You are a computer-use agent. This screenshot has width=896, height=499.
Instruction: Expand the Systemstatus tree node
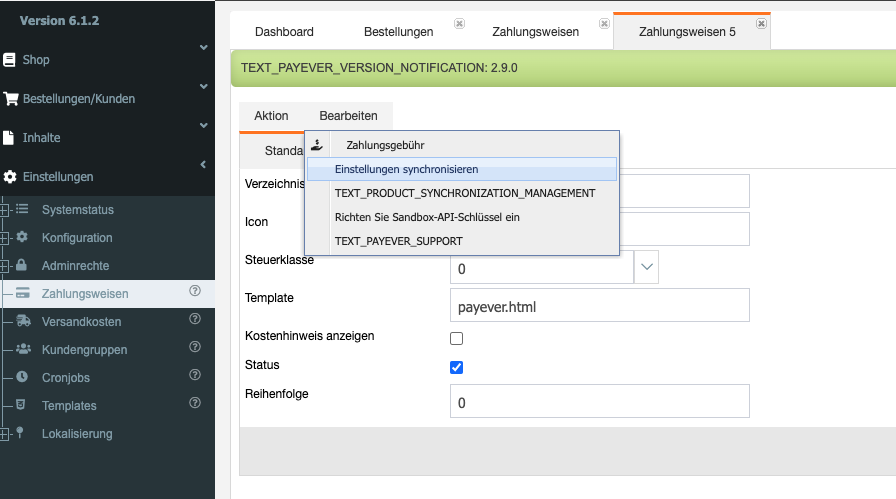point(4,210)
